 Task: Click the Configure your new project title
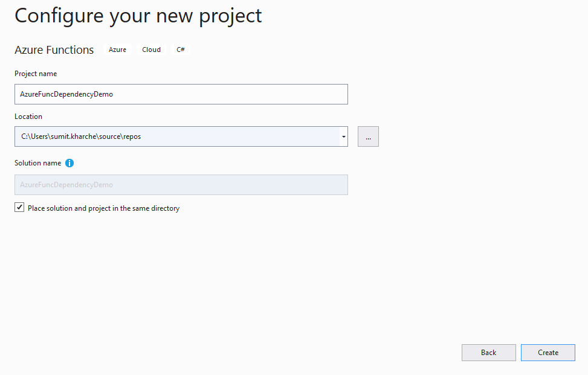pos(138,16)
